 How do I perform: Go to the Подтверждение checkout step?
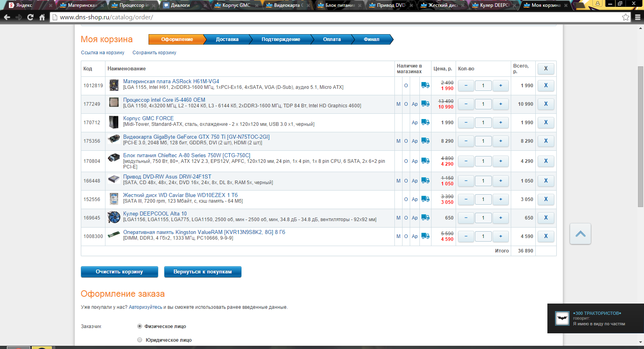281,39
